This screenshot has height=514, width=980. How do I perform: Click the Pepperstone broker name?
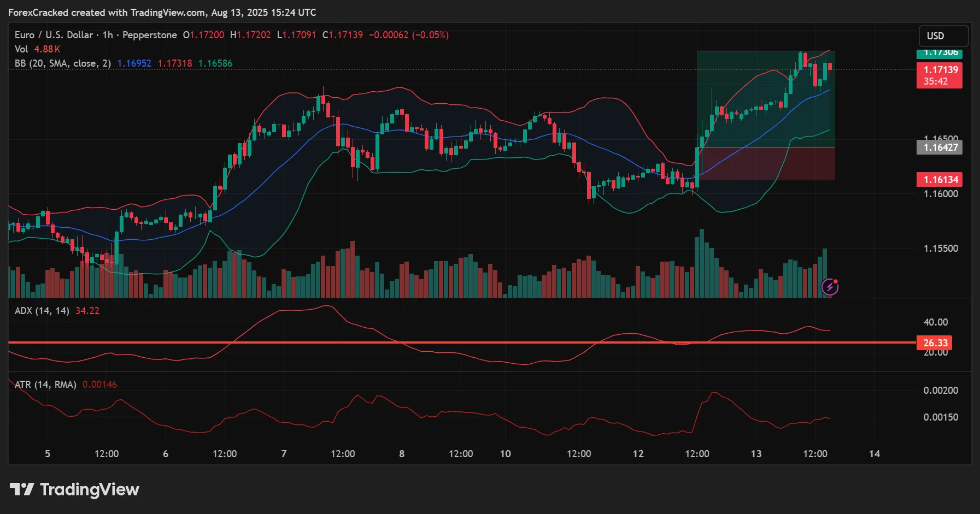[x=149, y=34]
